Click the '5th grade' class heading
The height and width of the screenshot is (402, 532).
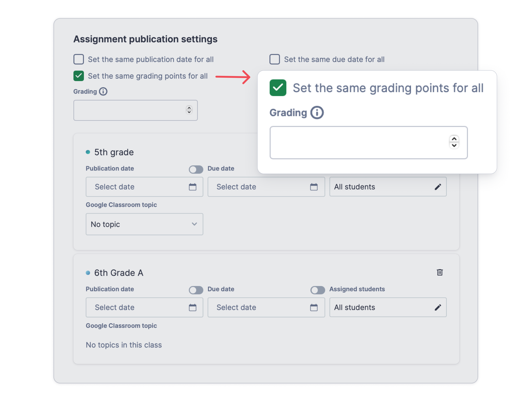[114, 152]
